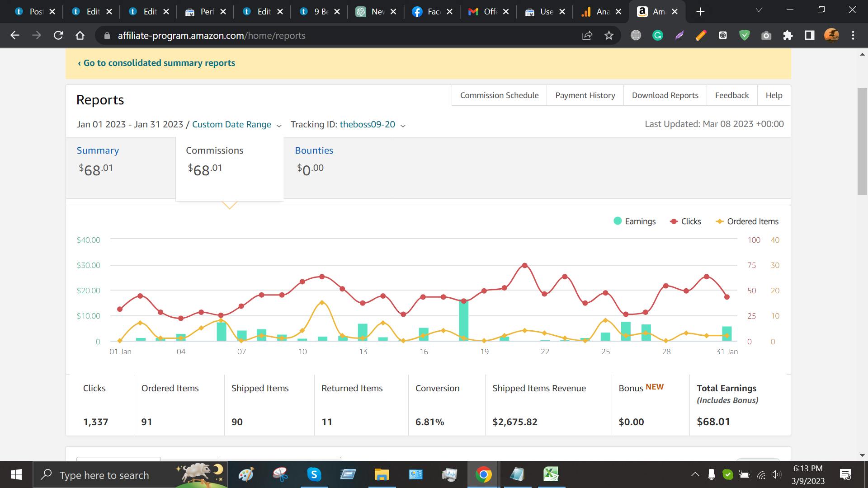Open Paint from the taskbar
868x488 pixels.
coord(246,474)
